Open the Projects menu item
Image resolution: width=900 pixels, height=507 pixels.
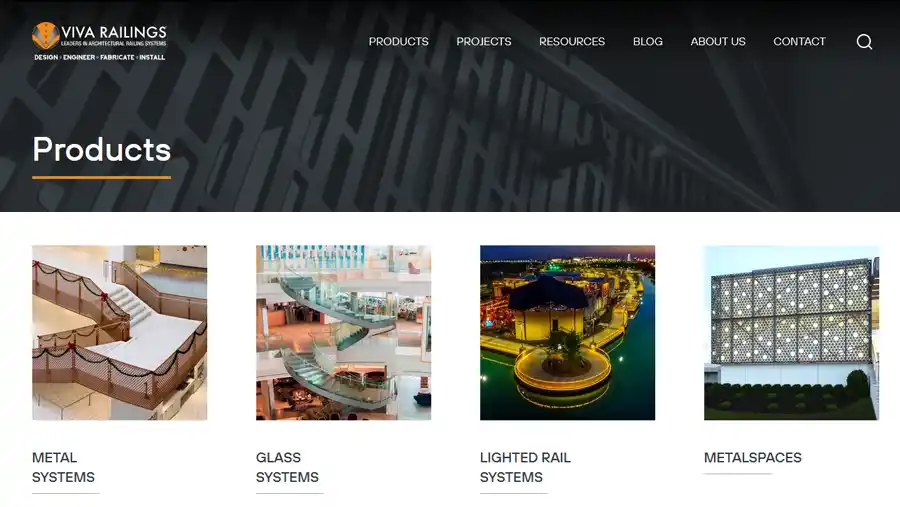[484, 41]
